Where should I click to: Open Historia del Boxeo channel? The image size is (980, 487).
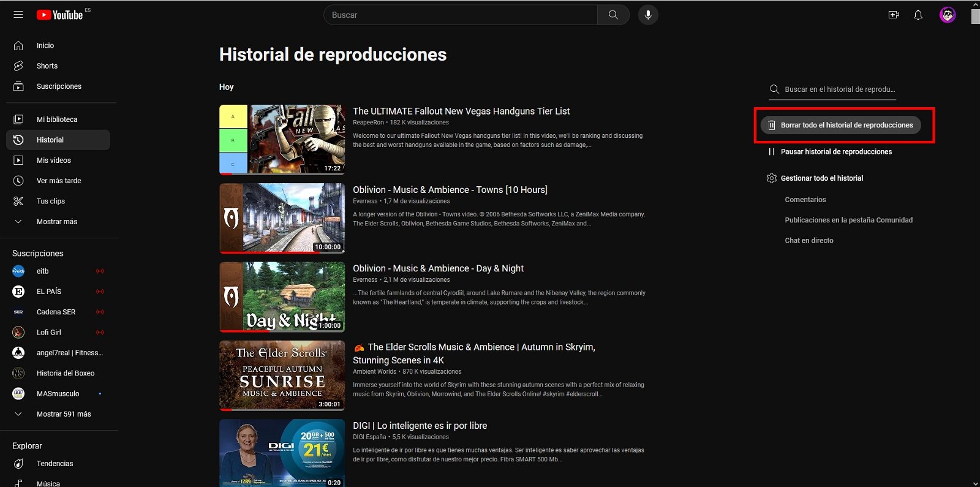click(58, 373)
